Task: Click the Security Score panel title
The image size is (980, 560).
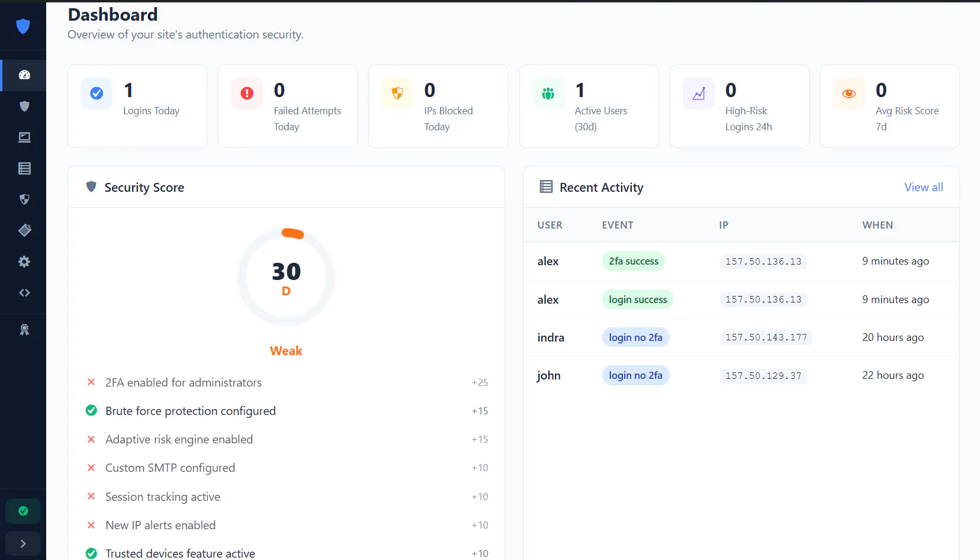Action: 144,187
